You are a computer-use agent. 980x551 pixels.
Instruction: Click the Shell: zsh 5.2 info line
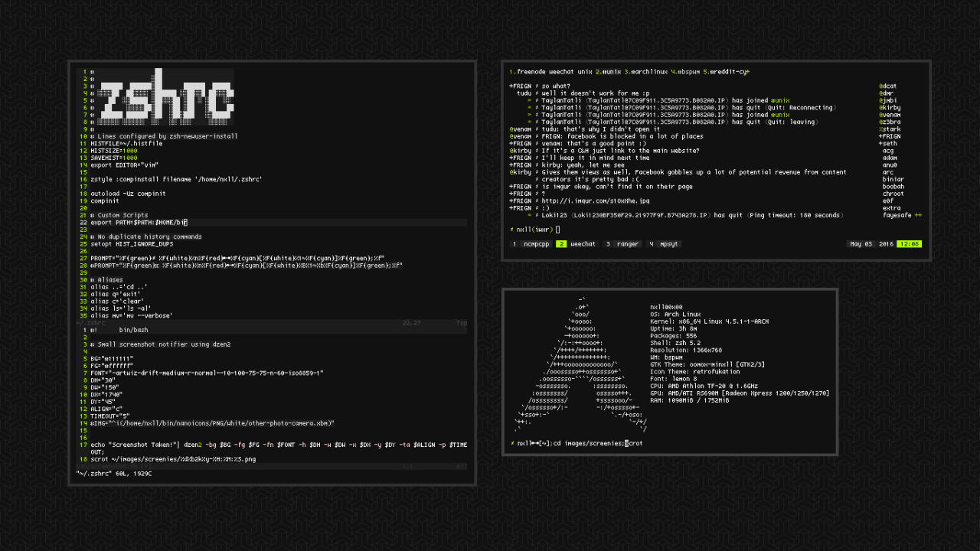pyautogui.click(x=675, y=342)
